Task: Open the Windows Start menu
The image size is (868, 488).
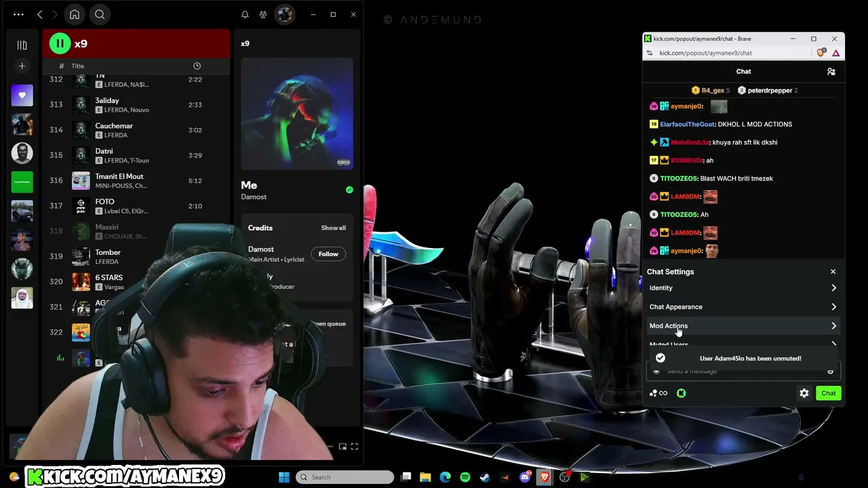Action: 284,477
